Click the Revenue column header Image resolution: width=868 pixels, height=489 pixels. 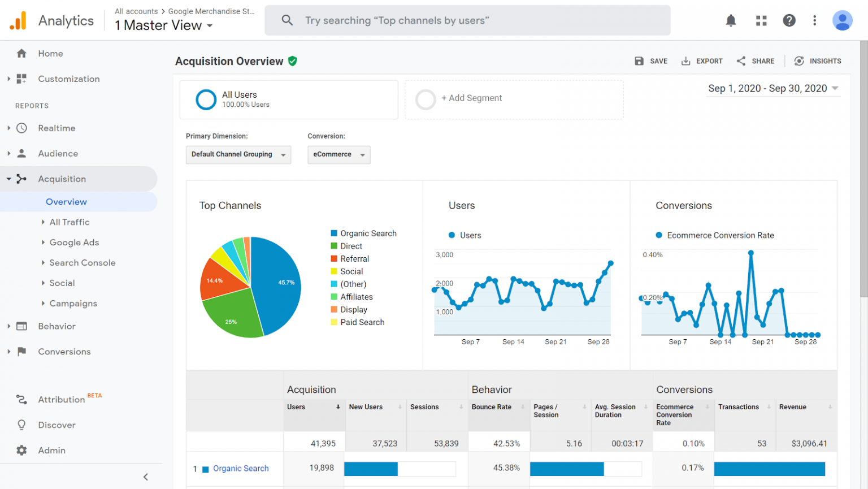[793, 407]
